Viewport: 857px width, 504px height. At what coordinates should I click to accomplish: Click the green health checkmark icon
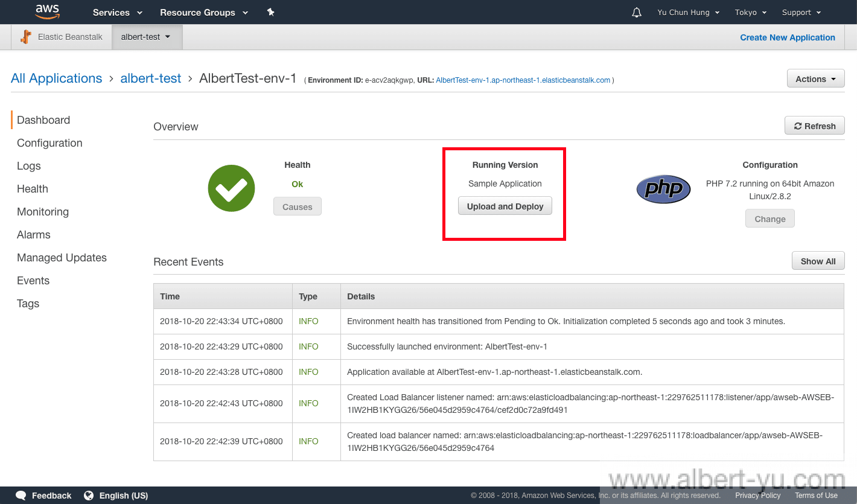point(231,188)
